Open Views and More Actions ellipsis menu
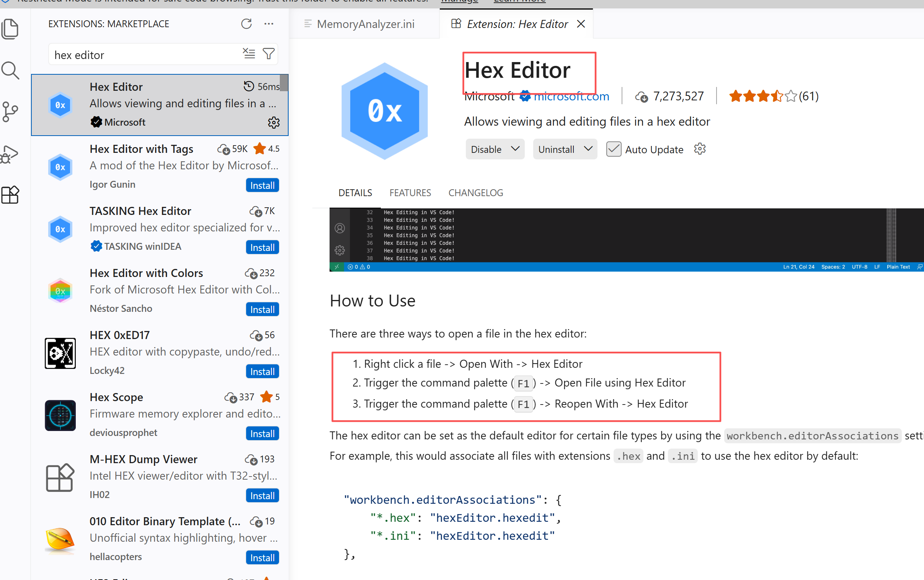Screen dimensions: 924x580 269,24
